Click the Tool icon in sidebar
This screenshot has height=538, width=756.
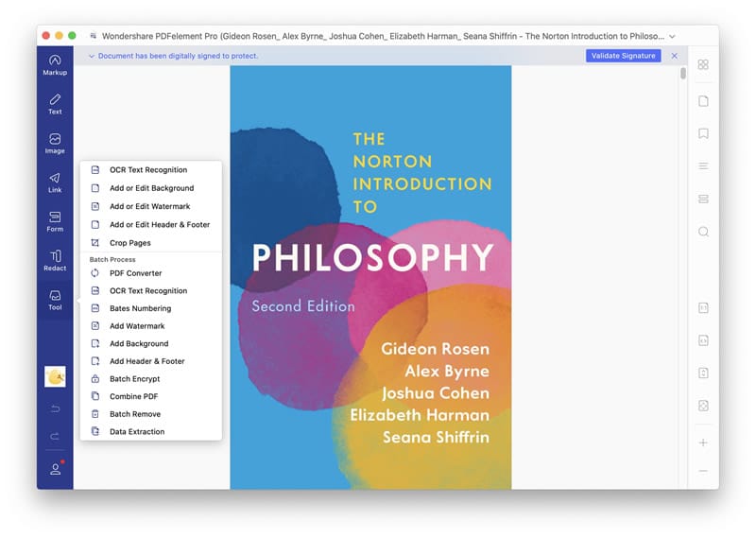tap(55, 300)
